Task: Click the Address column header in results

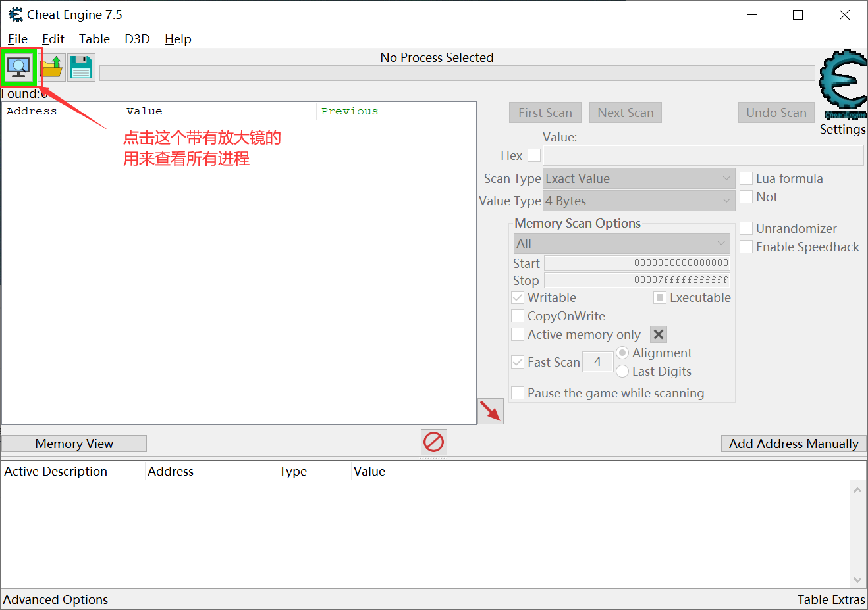Action: pos(62,111)
